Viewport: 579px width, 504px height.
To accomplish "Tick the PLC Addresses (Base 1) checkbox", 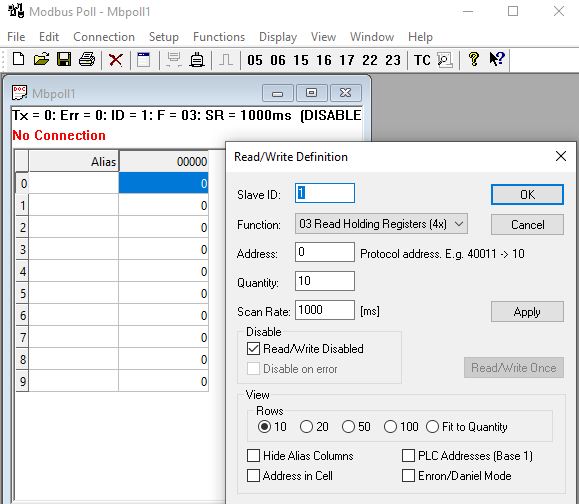I will tap(408, 455).
